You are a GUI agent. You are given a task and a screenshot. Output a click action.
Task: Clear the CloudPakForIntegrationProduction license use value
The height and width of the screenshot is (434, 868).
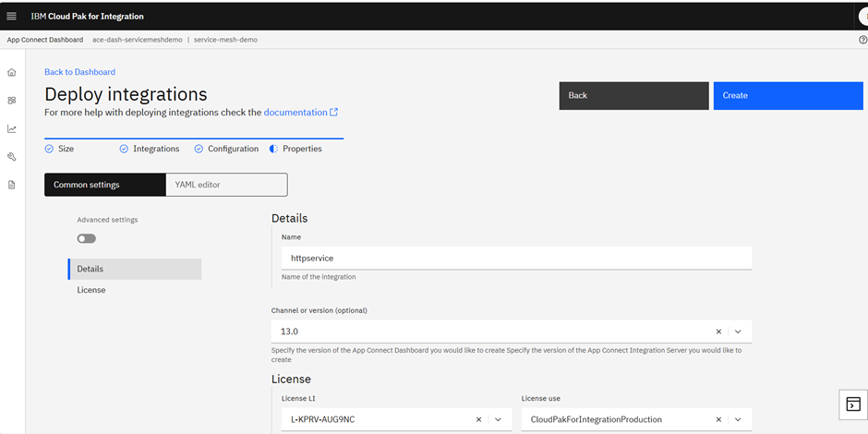pos(718,419)
